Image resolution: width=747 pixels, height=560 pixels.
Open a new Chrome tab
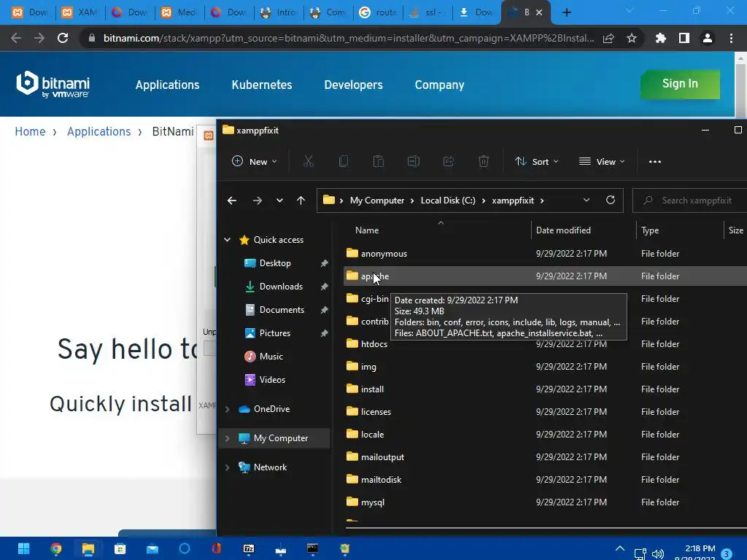[566, 12]
